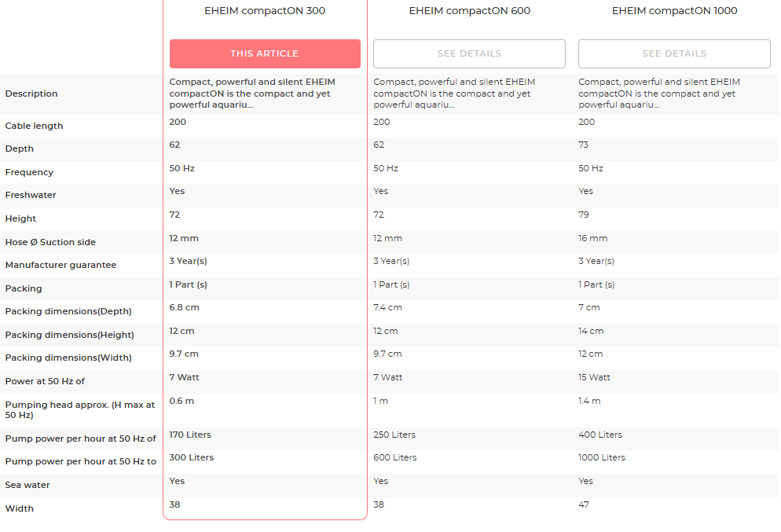The image size is (781, 532).
Task: Click the 1000 Liters pump power value
Action: 602,457
